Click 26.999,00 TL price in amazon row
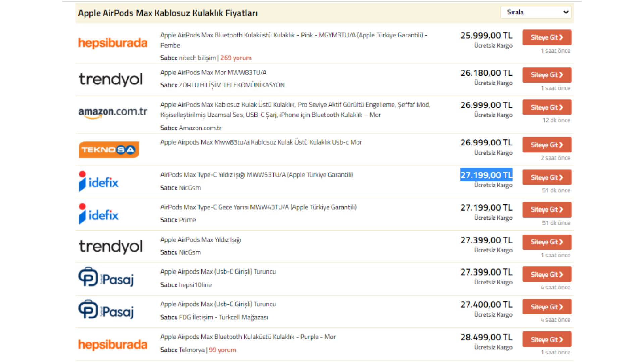This screenshot has width=644, height=362. [x=486, y=105]
